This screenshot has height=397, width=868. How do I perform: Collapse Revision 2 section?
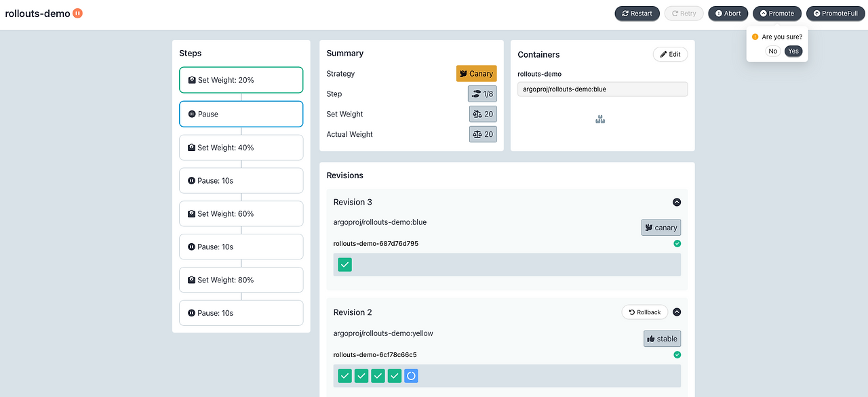point(676,312)
